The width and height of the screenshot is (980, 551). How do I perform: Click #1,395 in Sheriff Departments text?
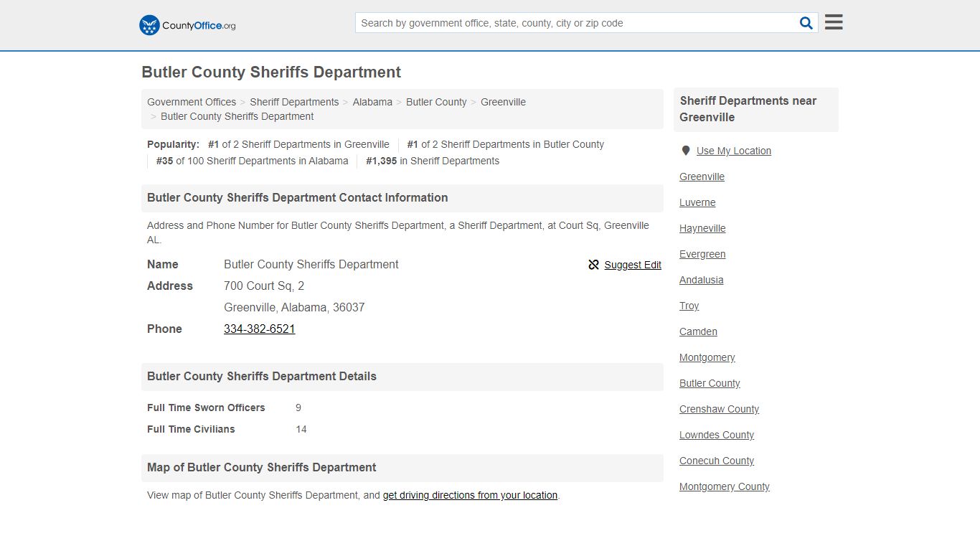point(433,161)
